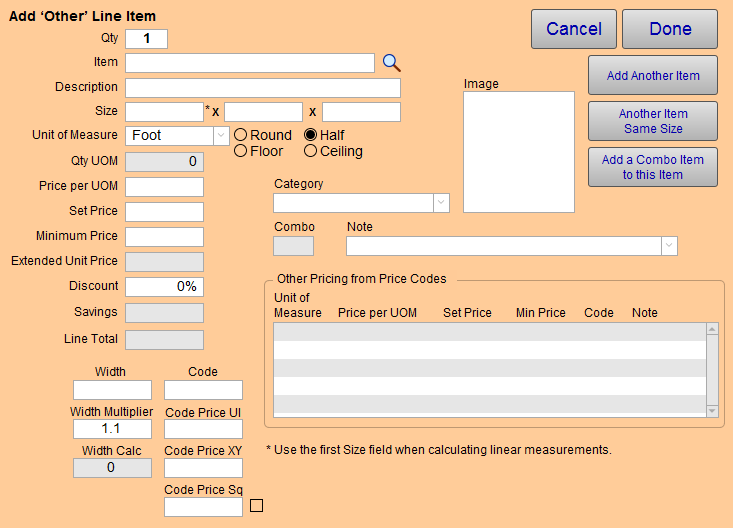Click Another Item Same Size button
733x528 pixels.
[x=653, y=121]
